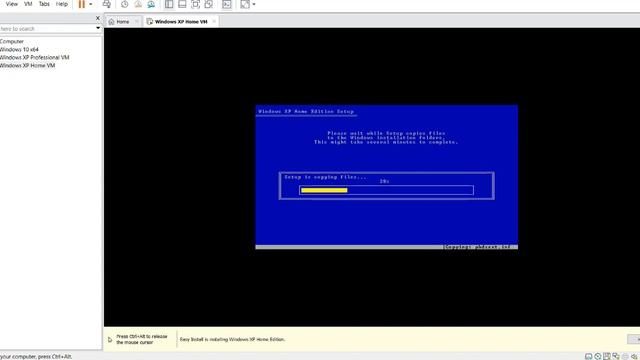640x360 pixels.
Task: Suspend the VM with the pause button
Action: point(82,4)
